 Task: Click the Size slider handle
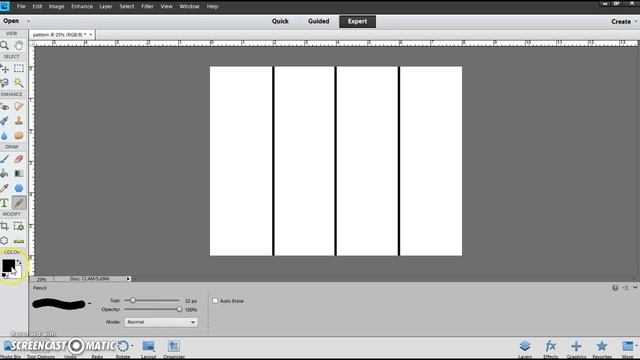133,300
